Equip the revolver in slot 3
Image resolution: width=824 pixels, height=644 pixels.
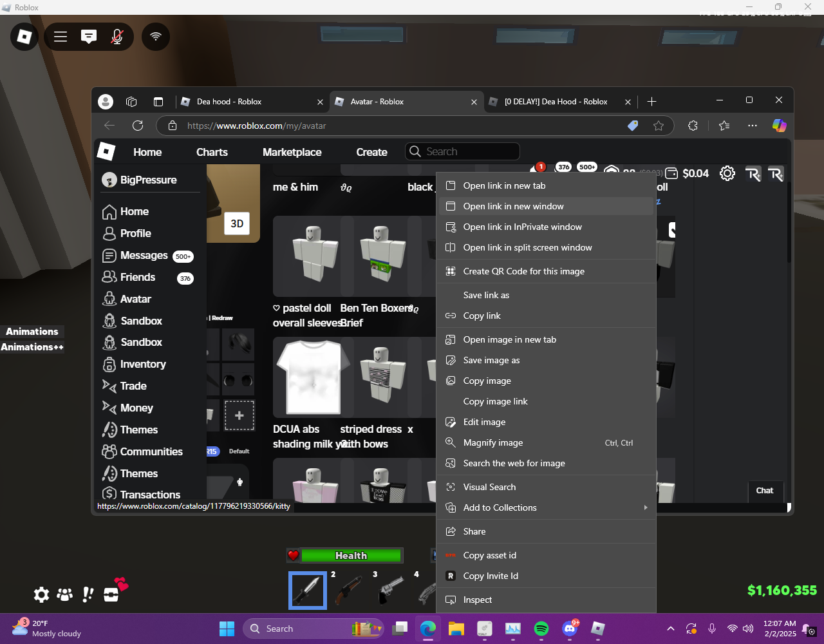(390, 590)
